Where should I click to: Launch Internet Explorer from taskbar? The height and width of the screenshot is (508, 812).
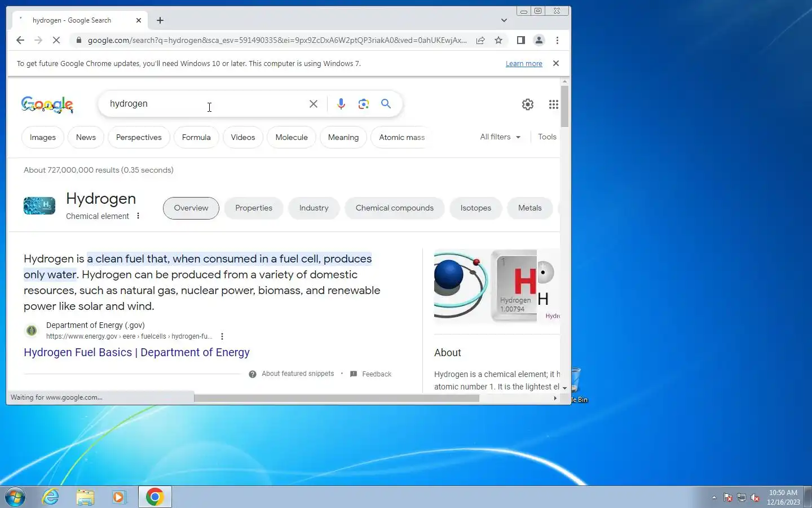pos(51,497)
